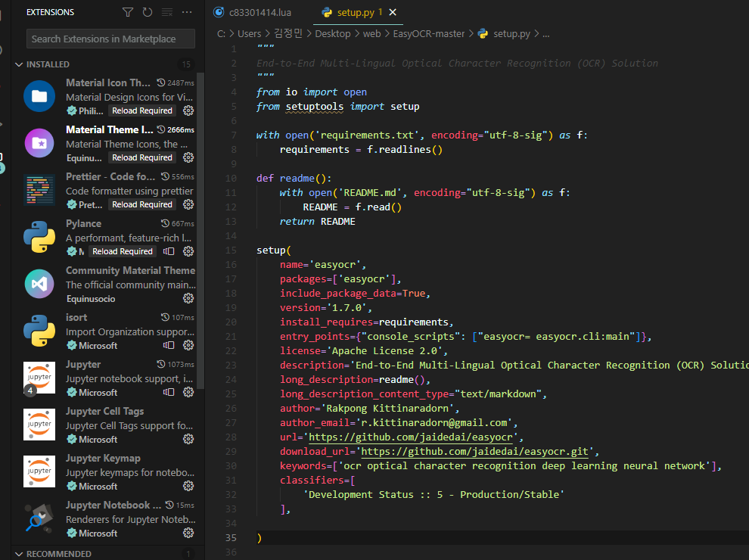The width and height of the screenshot is (749, 560).
Task: Open the github.com/jaidedai/easyocr url link
Action: 412,437
